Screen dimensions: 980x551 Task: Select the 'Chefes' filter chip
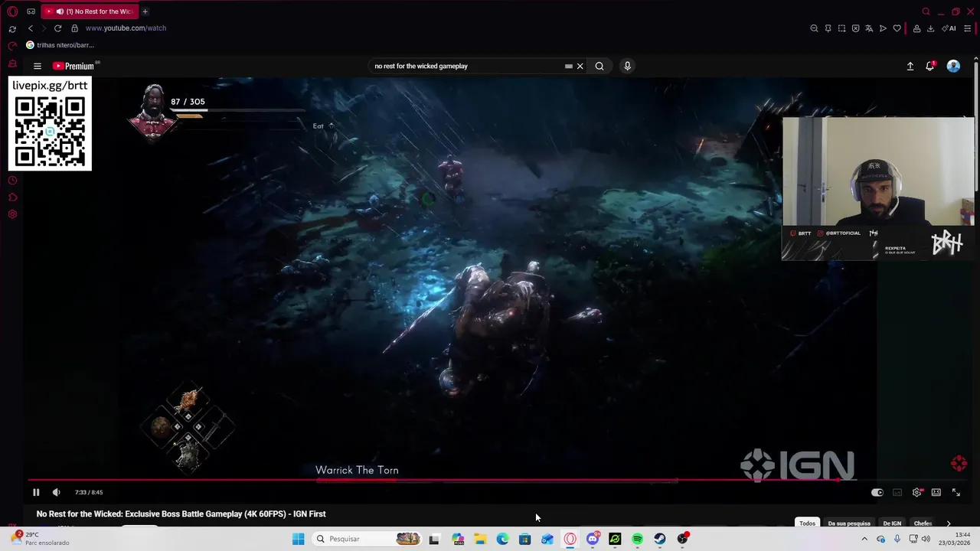point(923,523)
